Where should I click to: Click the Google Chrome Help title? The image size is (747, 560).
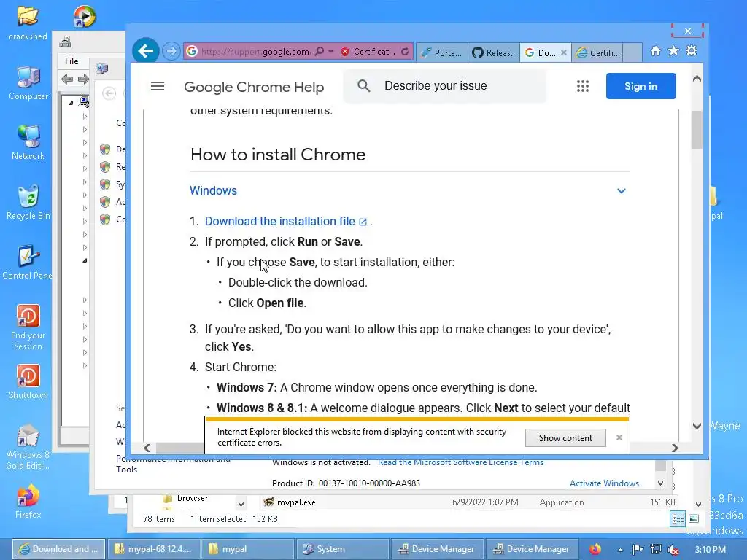point(254,87)
